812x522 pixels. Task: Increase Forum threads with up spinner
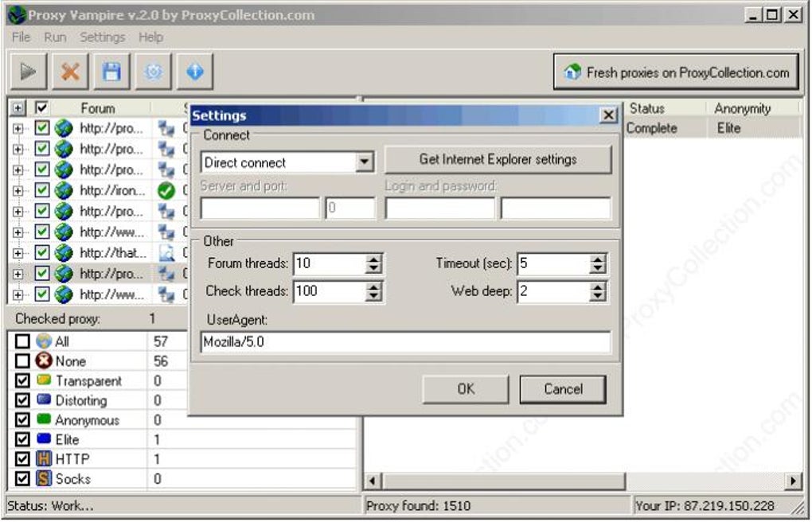373,259
